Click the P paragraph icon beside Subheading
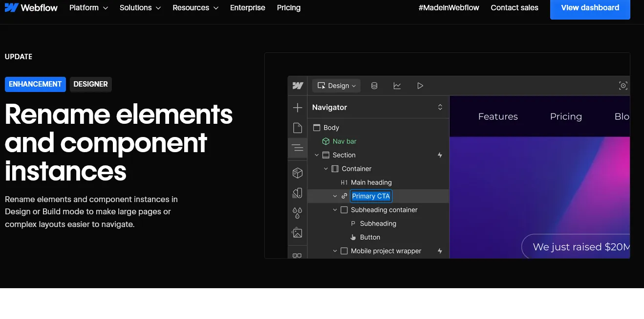Screen dimensions: 644x319 [353, 224]
